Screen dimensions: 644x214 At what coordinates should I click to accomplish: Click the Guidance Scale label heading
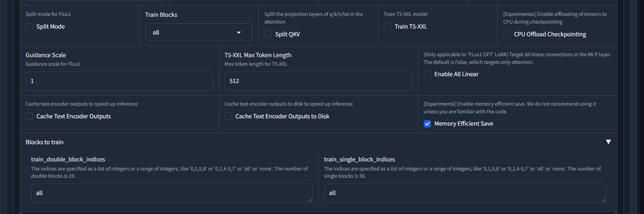(x=46, y=55)
